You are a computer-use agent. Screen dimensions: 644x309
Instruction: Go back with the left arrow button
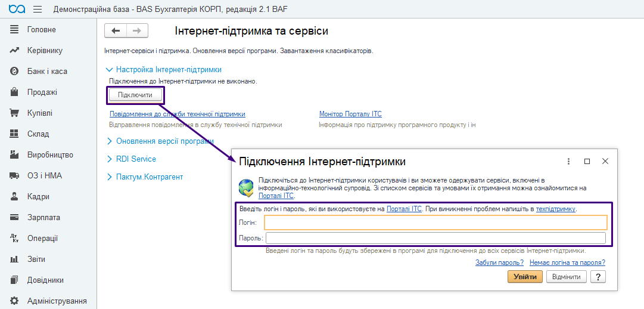[116, 31]
